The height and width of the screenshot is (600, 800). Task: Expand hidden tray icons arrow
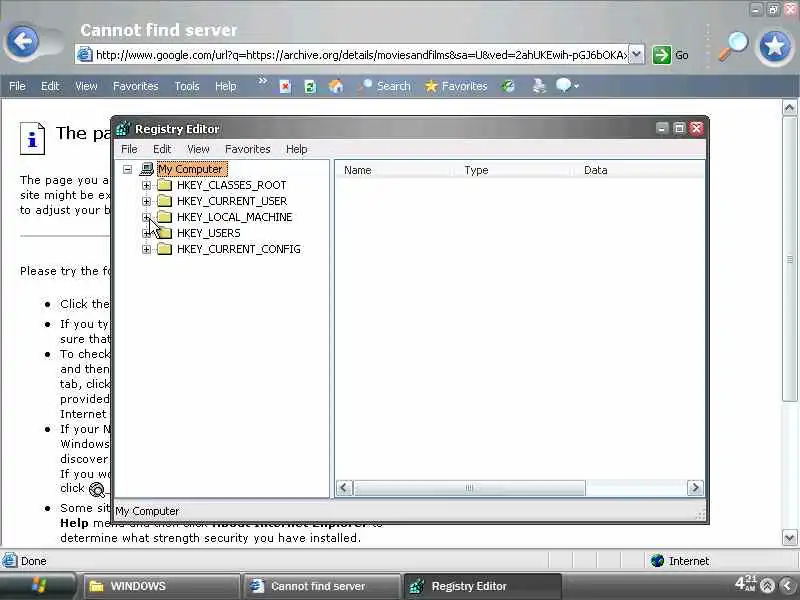tap(788, 585)
